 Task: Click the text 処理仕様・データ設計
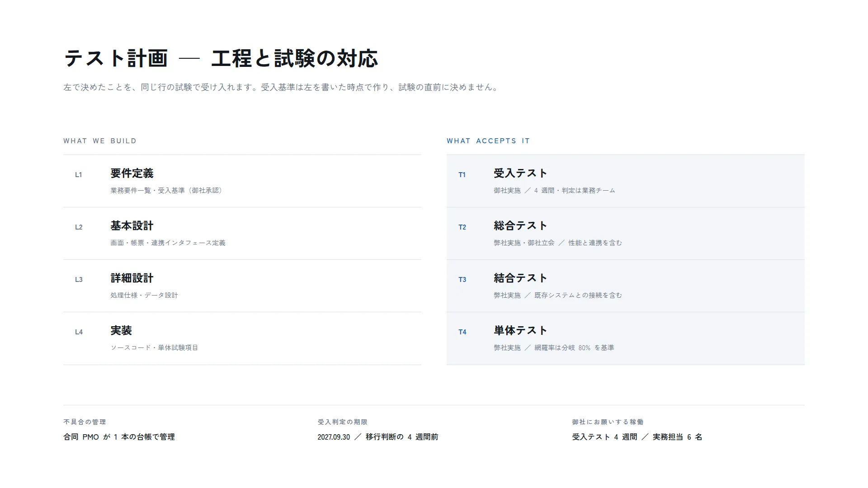click(x=144, y=296)
